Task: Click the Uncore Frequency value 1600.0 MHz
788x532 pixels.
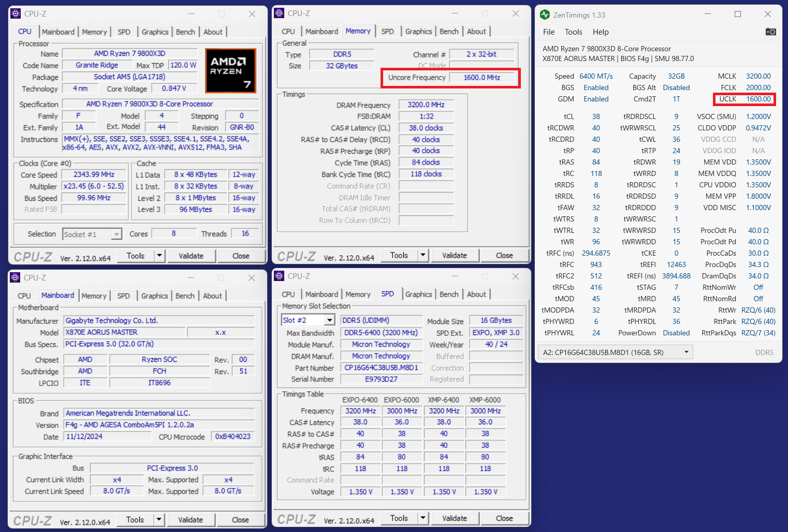Action: 482,78
